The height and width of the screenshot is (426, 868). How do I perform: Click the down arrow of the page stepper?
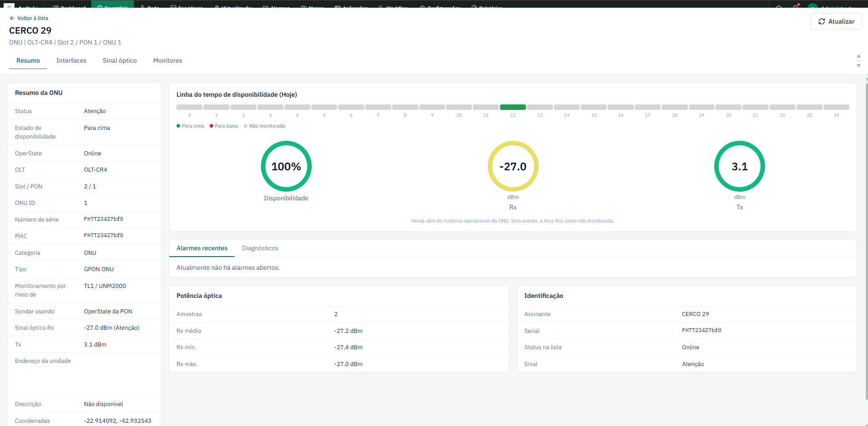[x=858, y=65]
